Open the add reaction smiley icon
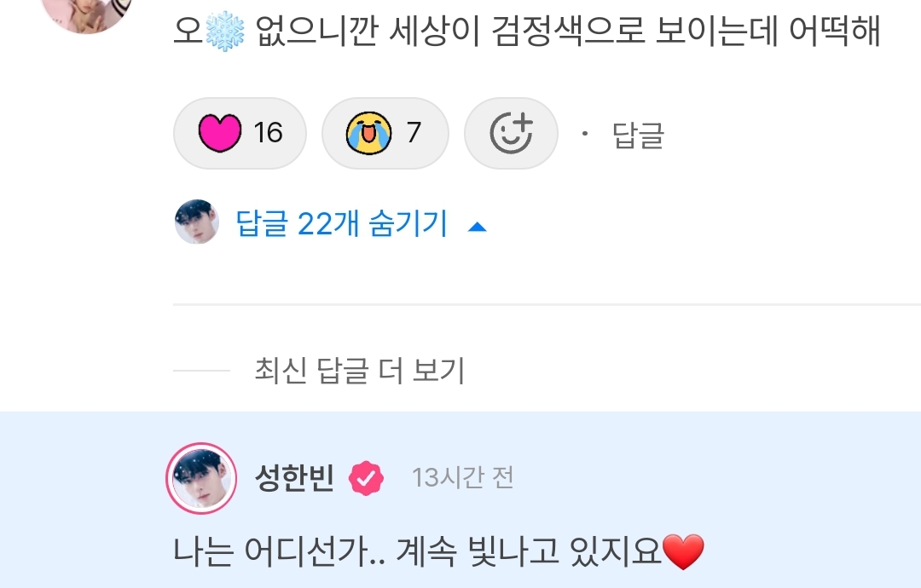 pyautogui.click(x=511, y=133)
